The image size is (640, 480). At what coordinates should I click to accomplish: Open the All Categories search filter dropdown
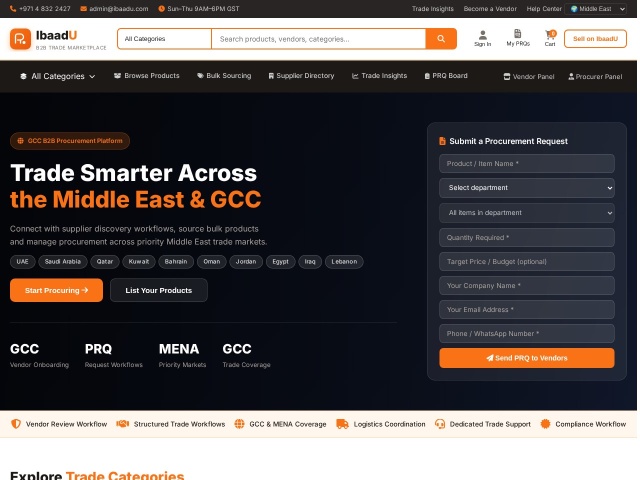point(164,39)
